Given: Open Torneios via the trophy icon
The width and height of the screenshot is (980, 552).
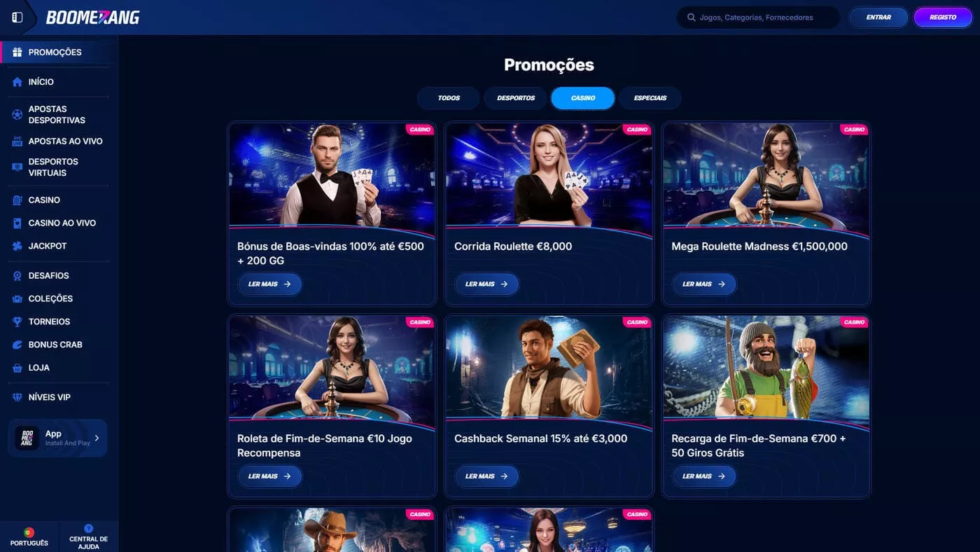Looking at the screenshot, I should pyautogui.click(x=17, y=322).
